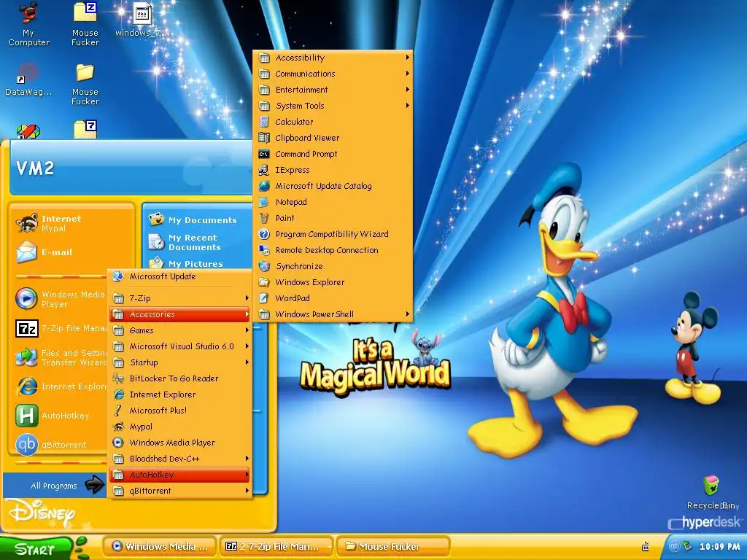Viewport: 747px width, 560px height.
Task: Click the system tray clock
Action: click(x=719, y=547)
